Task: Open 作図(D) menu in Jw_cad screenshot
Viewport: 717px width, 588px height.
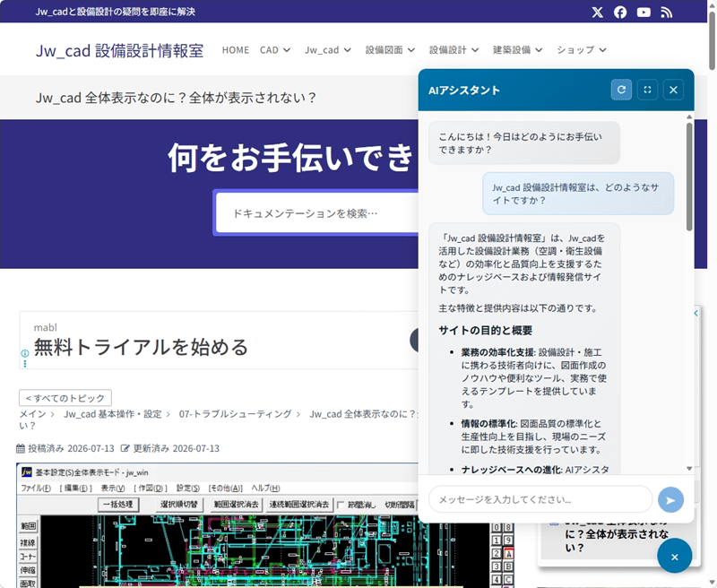Action: click(151, 488)
